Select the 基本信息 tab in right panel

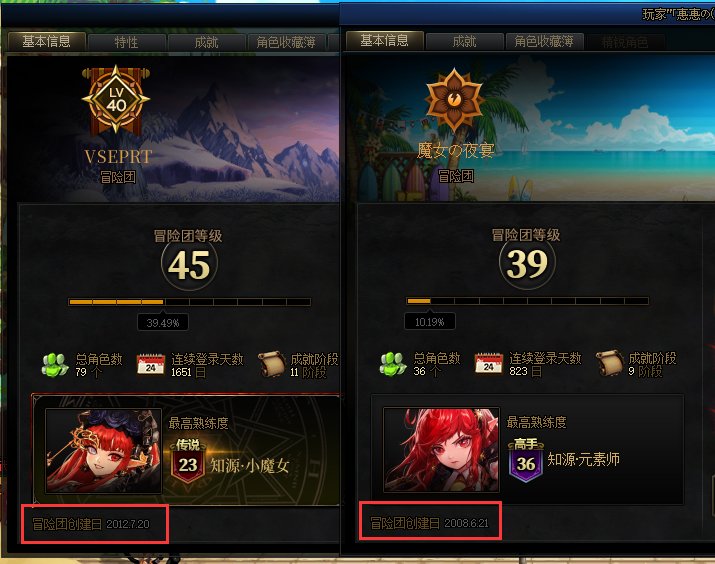(x=384, y=41)
